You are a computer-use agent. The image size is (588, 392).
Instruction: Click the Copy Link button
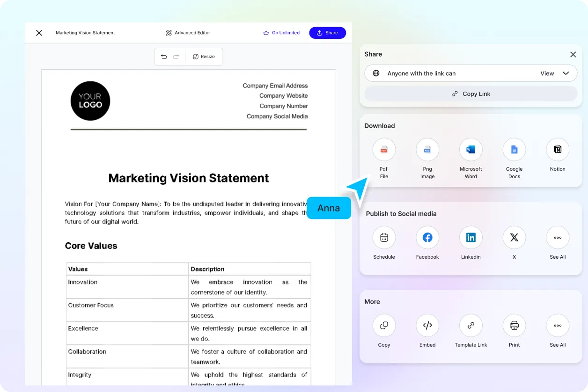[470, 94]
